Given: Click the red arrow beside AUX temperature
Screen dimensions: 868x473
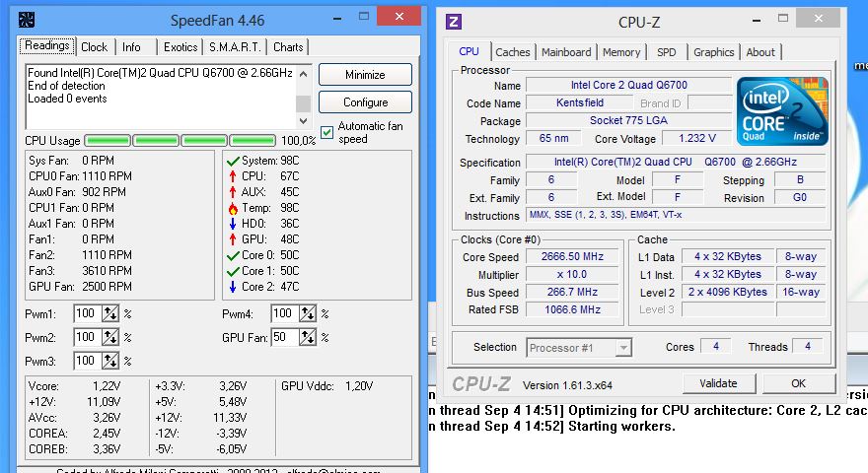Looking at the screenshot, I should pos(233,192).
